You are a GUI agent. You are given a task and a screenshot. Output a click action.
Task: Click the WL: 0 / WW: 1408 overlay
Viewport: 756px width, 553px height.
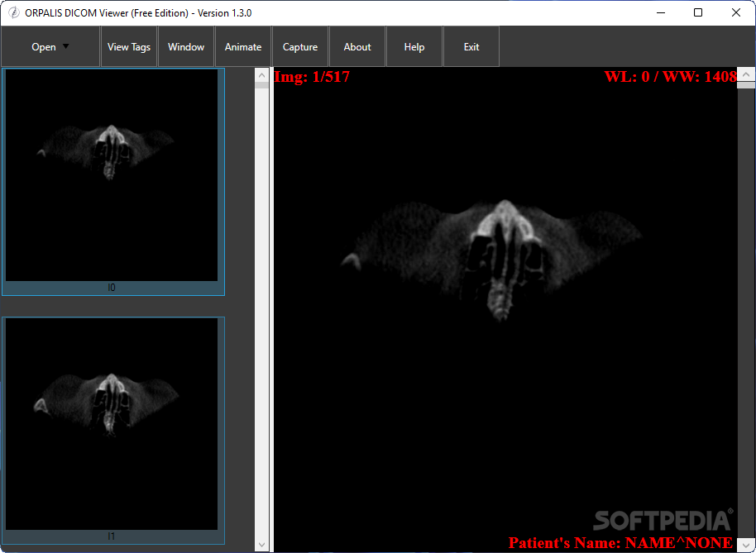click(671, 77)
